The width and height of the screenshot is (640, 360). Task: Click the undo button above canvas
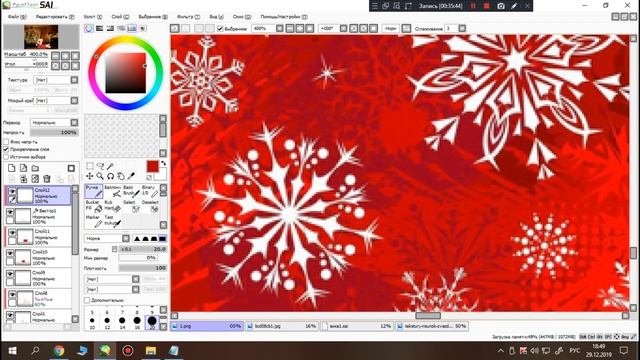[x=175, y=28]
